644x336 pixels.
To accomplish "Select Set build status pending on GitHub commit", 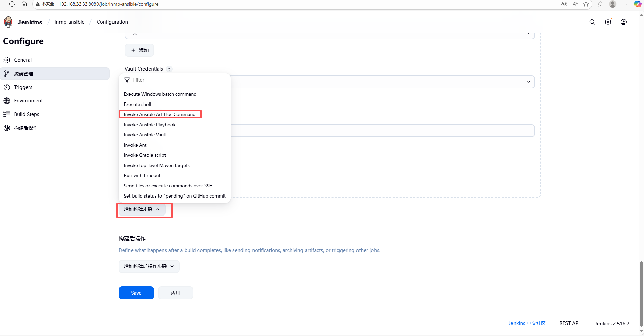I will (x=174, y=196).
